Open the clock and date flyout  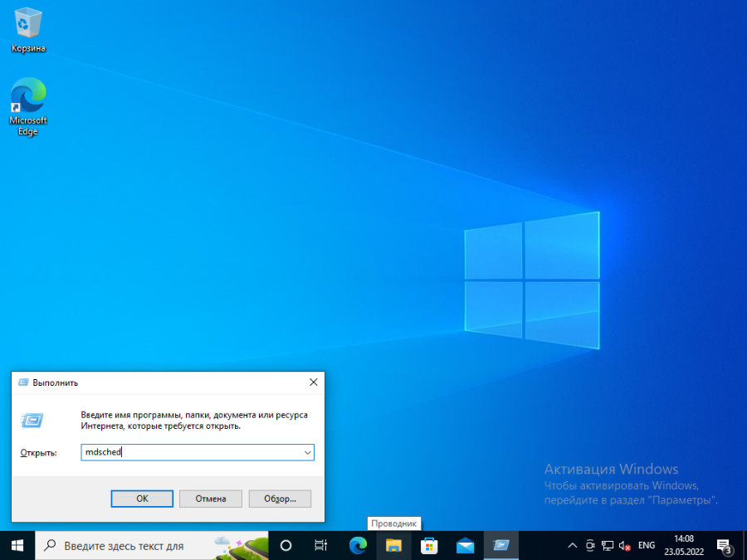click(x=684, y=546)
